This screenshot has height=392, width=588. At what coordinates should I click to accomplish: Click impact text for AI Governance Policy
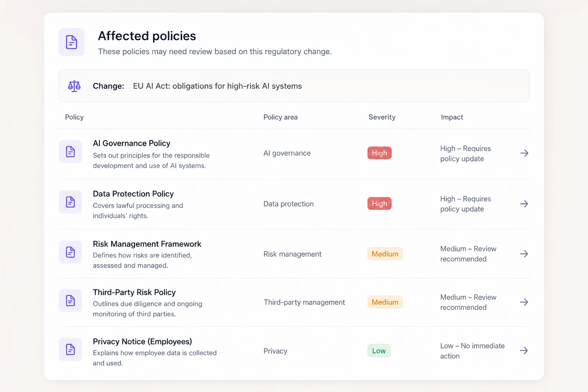(x=465, y=154)
